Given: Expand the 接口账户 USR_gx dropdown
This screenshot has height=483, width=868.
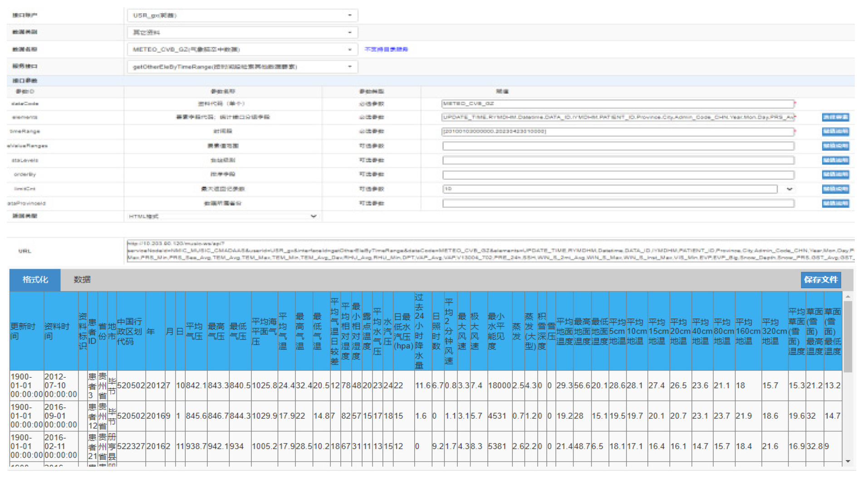Looking at the screenshot, I should point(349,15).
